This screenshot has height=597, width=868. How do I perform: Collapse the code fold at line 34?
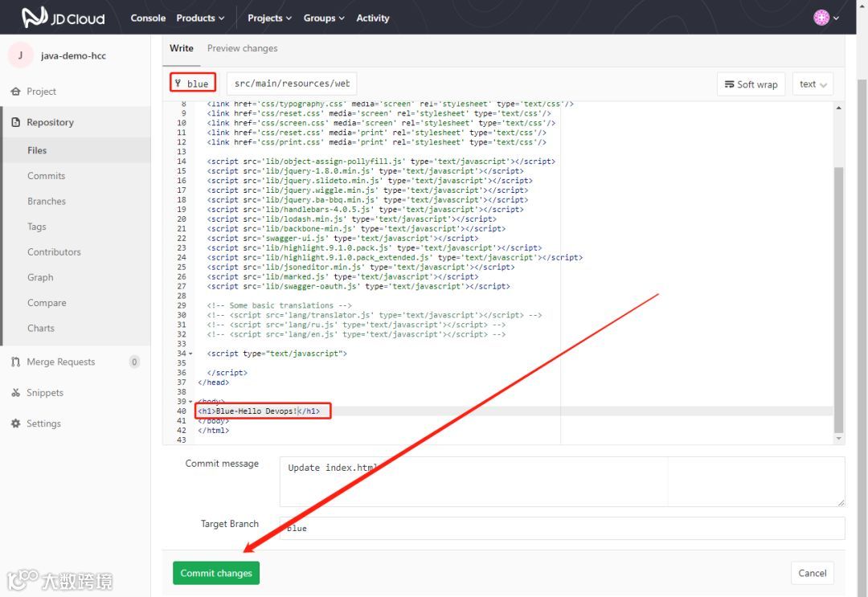[191, 354]
